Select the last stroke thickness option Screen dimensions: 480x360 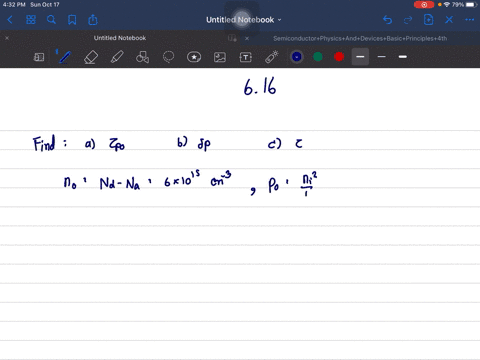(403, 57)
